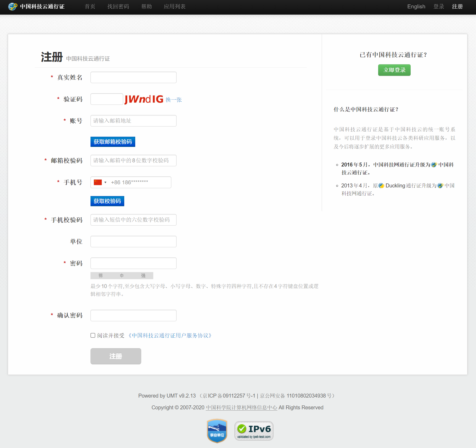Open the 帮助 navigation item

[146, 7]
